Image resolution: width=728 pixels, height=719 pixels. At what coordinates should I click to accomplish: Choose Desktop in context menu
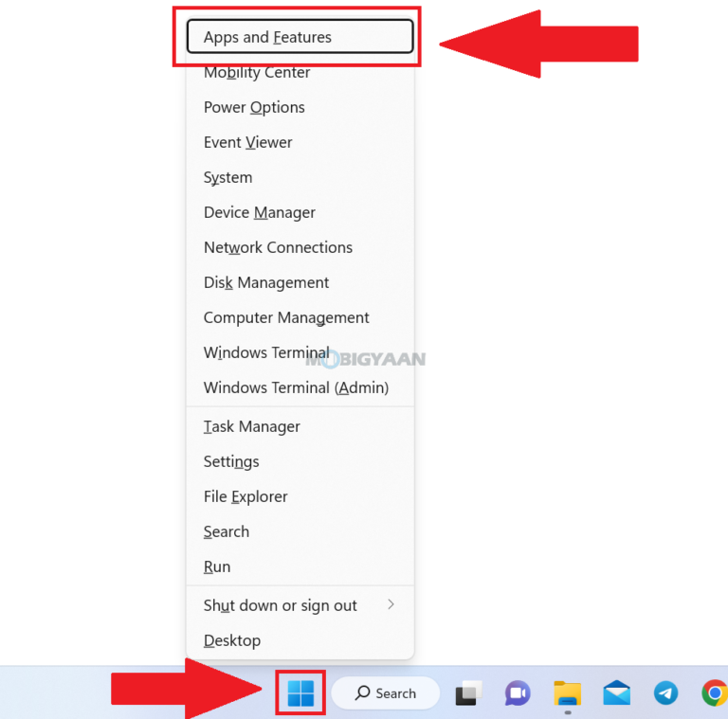coord(300,640)
